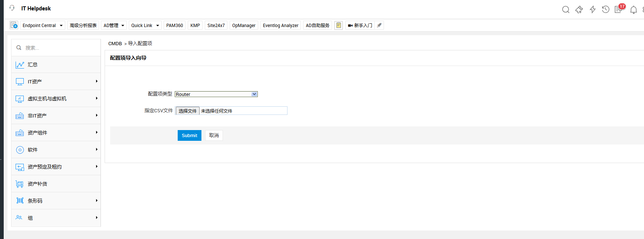Open the history clock icon

click(x=605, y=10)
